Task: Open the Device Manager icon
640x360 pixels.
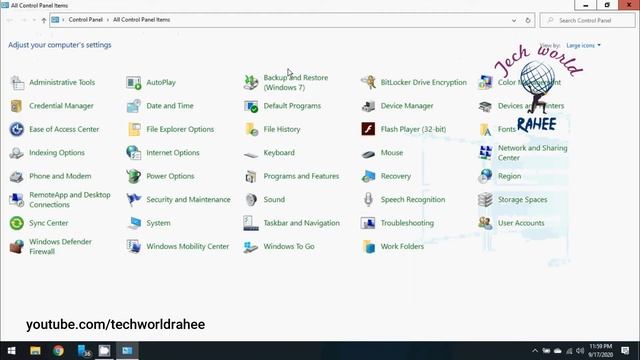Action: coord(368,106)
